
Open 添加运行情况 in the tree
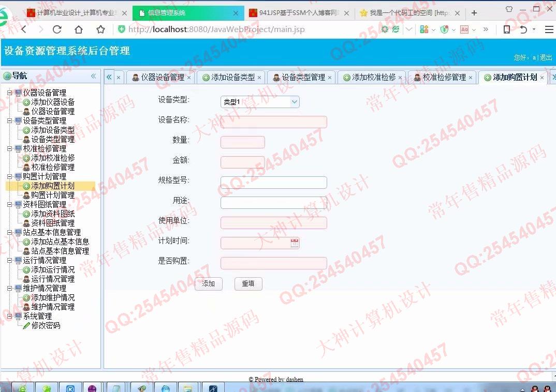click(x=53, y=270)
